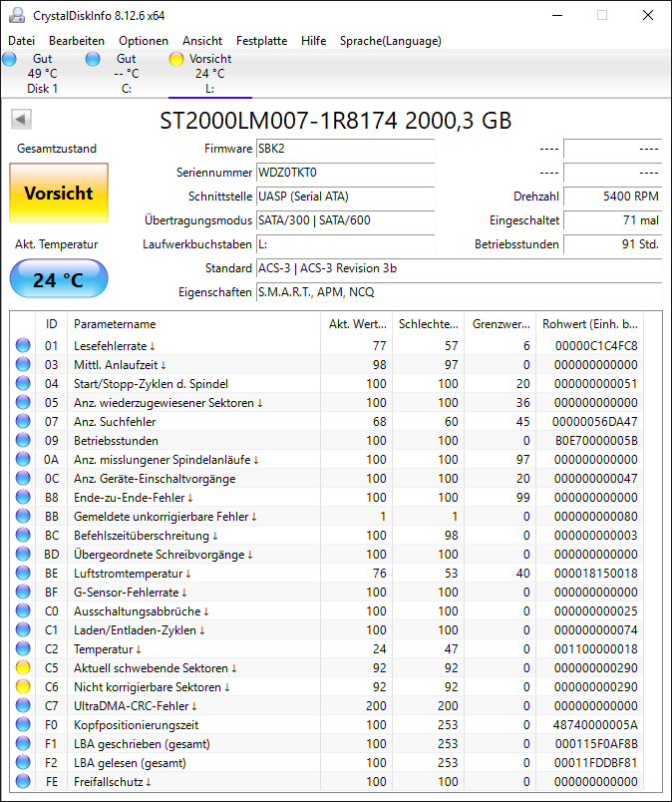The height and width of the screenshot is (802, 672).
Task: Click the Grenzwer... column header
Action: pos(501,324)
